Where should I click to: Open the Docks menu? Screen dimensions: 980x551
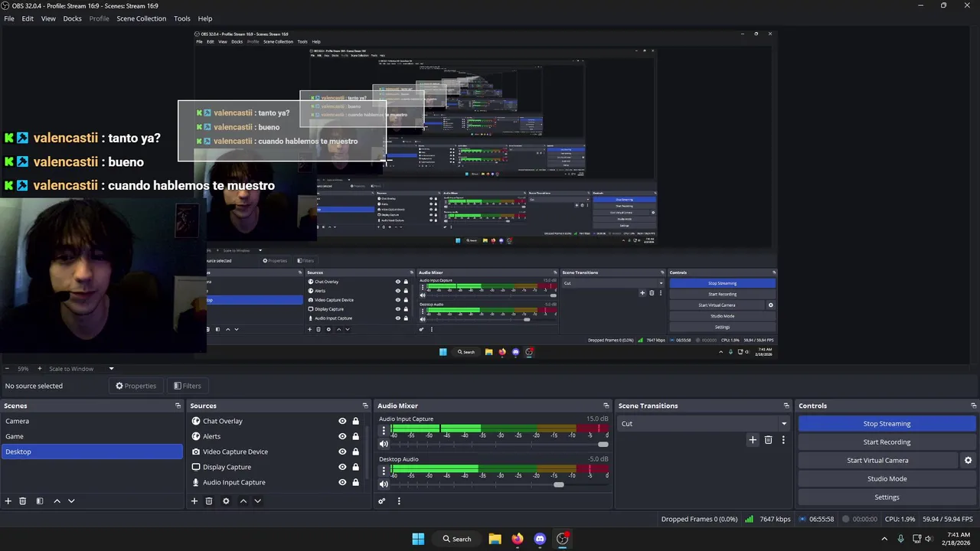tap(72, 18)
